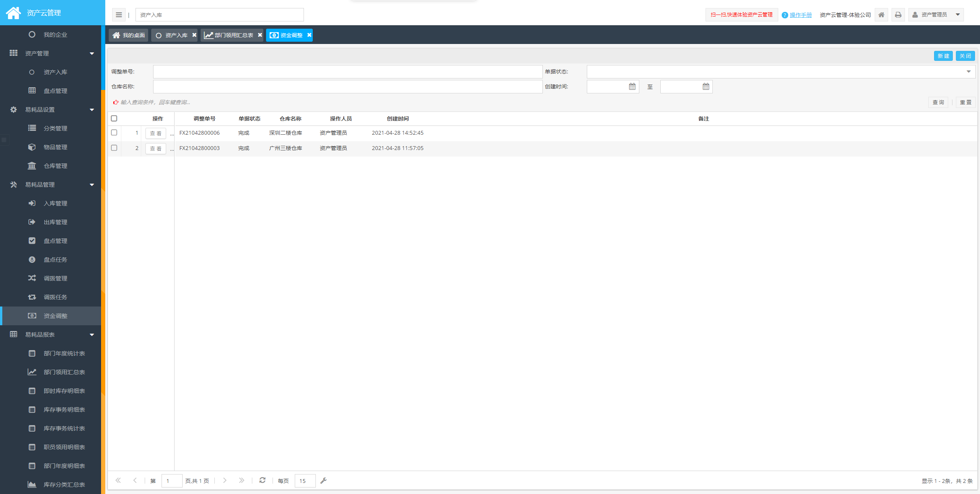Open 调拨任务 in sidebar

[51, 297]
